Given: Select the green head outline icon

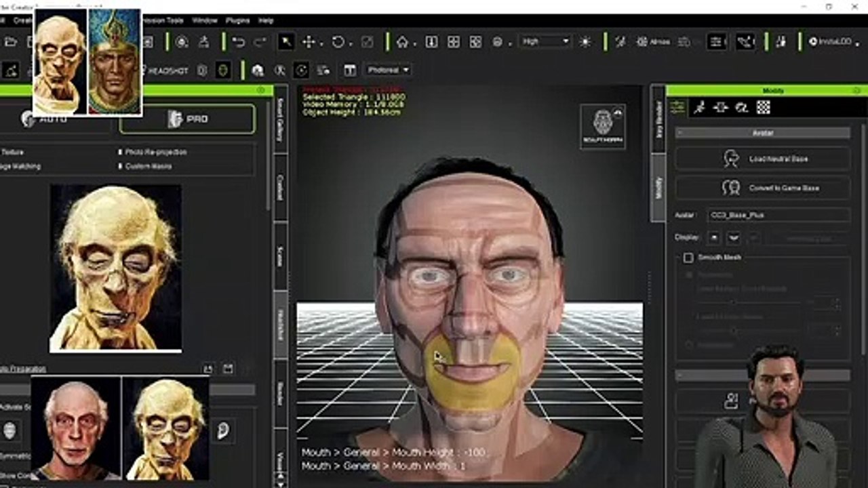Looking at the screenshot, I should tap(222, 70).
